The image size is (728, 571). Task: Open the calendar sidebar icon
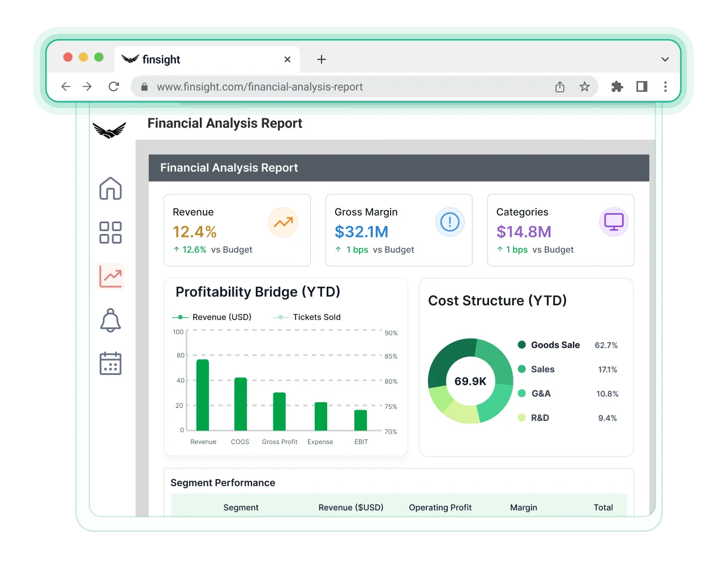pyautogui.click(x=110, y=364)
